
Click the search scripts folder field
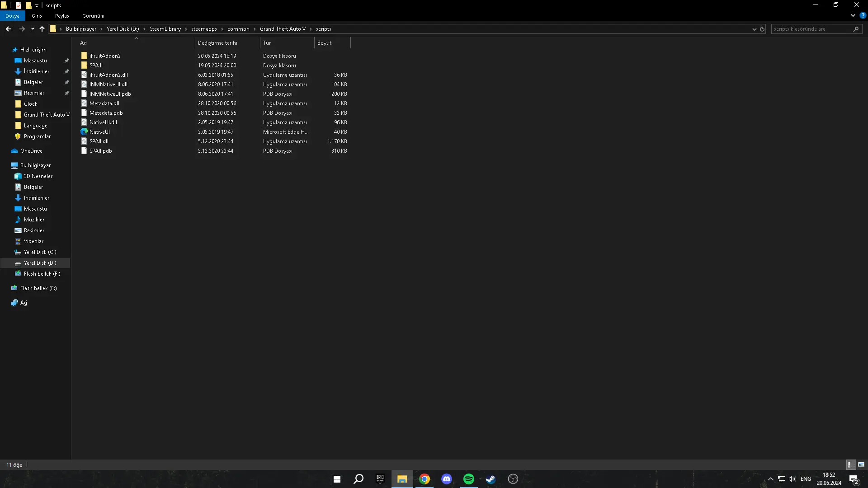click(x=816, y=29)
